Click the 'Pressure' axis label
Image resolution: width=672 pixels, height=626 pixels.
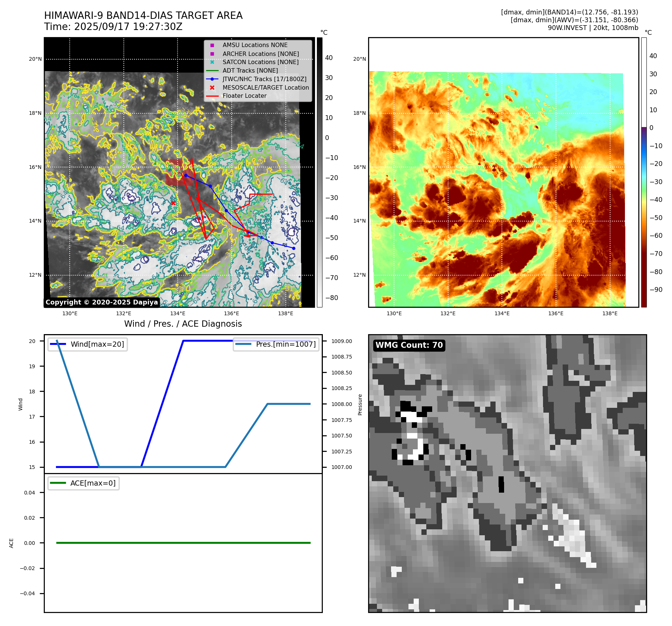tap(360, 404)
